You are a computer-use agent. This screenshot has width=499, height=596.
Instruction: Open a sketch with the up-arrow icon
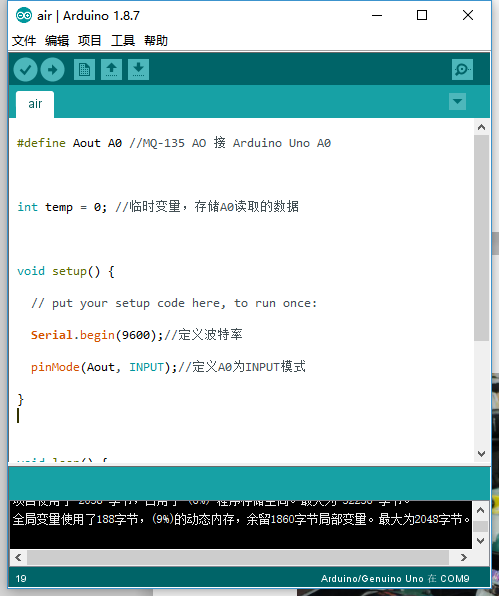click(x=111, y=70)
